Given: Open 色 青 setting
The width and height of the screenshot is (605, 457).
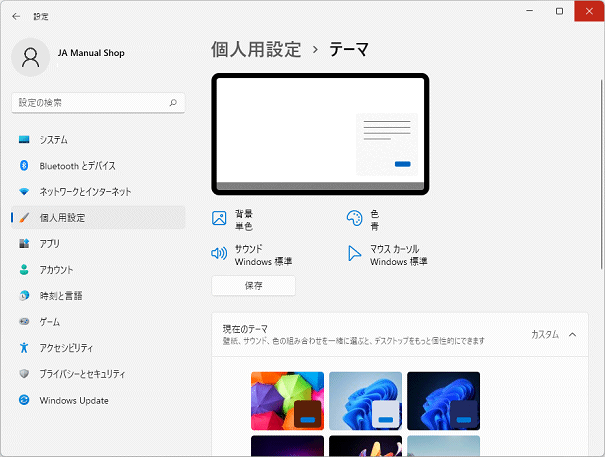Looking at the screenshot, I should [x=363, y=219].
